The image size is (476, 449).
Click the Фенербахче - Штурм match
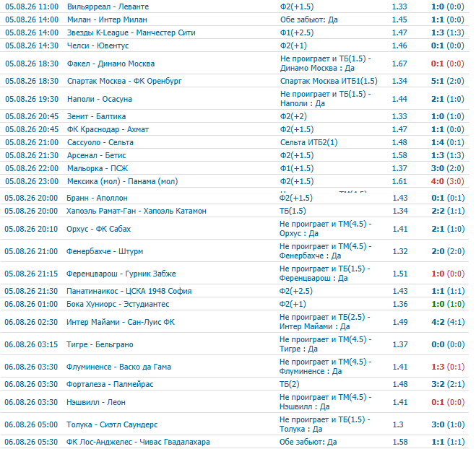coord(105,251)
